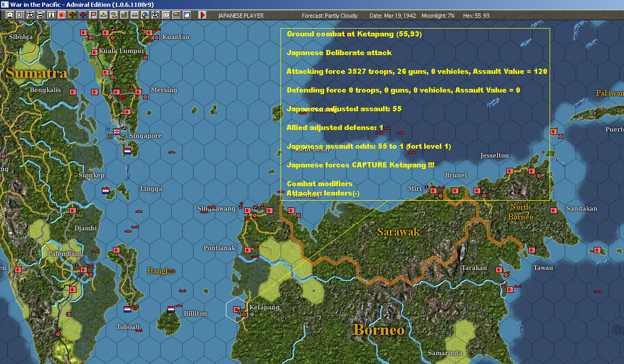This screenshot has width=624, height=364.
Task: Click the Dutch flag at Toboali
Action: (x=128, y=309)
